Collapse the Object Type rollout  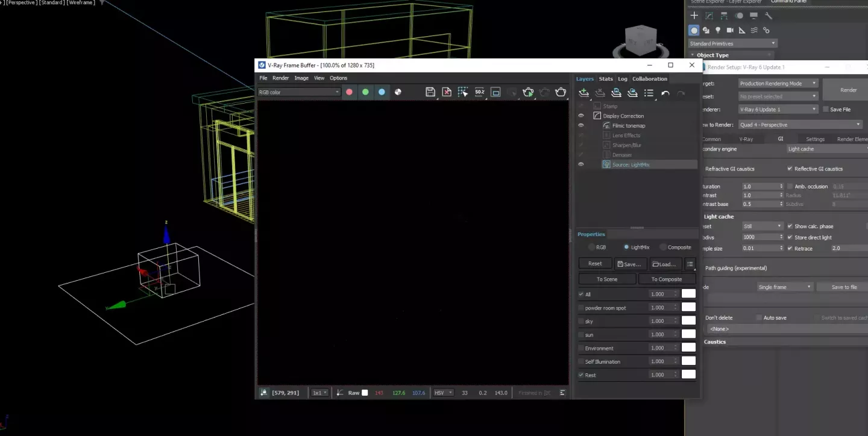click(713, 55)
